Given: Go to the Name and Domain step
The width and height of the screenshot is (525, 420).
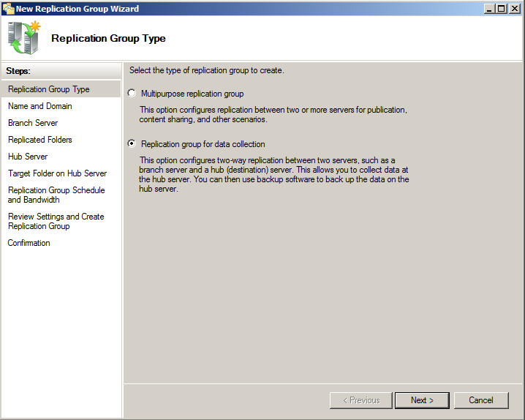Looking at the screenshot, I should [x=40, y=106].
